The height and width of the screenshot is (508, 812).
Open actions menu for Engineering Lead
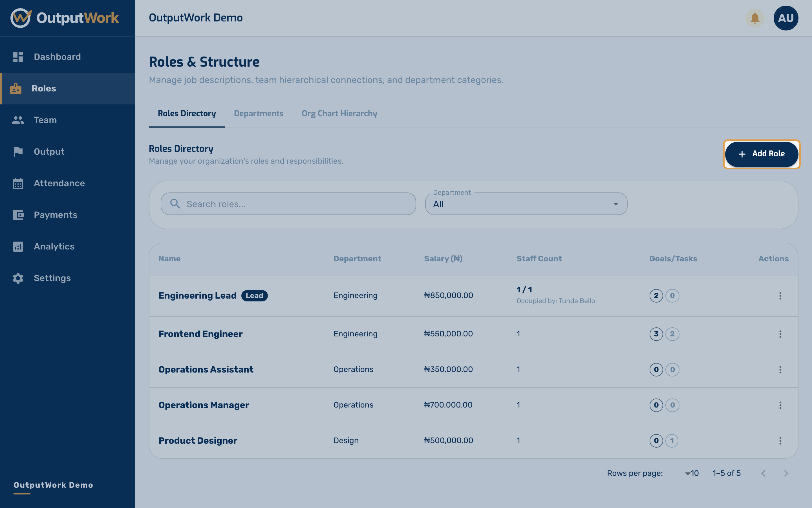780,296
